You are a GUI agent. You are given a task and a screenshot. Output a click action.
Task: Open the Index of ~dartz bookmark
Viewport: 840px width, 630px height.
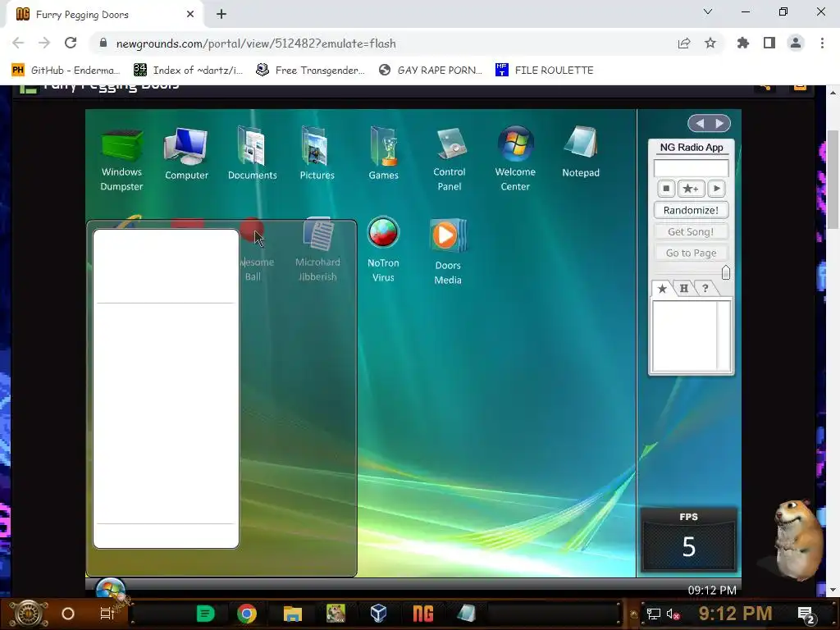pyautogui.click(x=188, y=71)
